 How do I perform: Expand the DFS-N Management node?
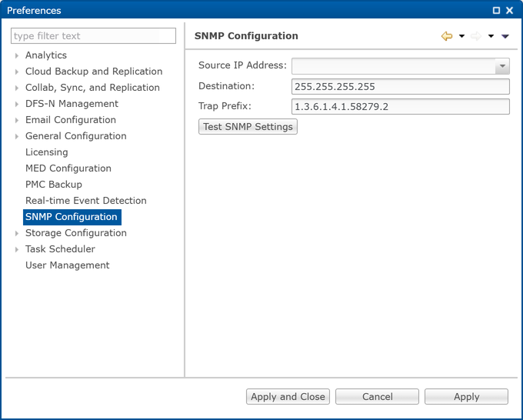point(17,104)
